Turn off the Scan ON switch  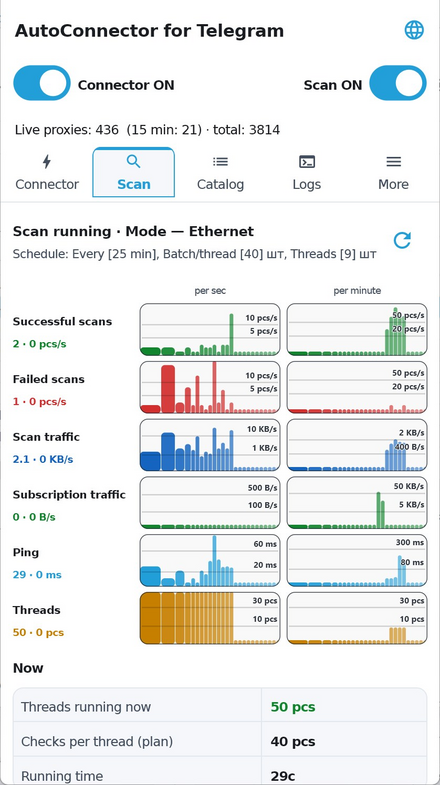pyautogui.click(x=398, y=83)
